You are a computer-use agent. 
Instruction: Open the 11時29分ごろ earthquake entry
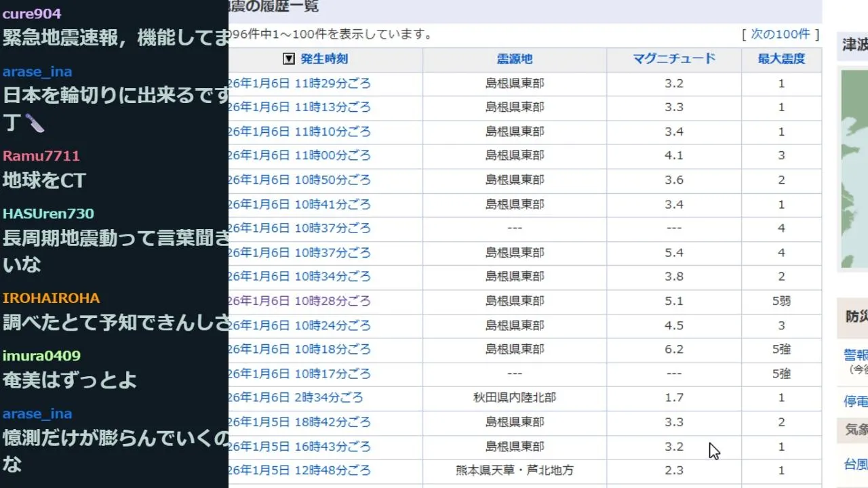[300, 83]
